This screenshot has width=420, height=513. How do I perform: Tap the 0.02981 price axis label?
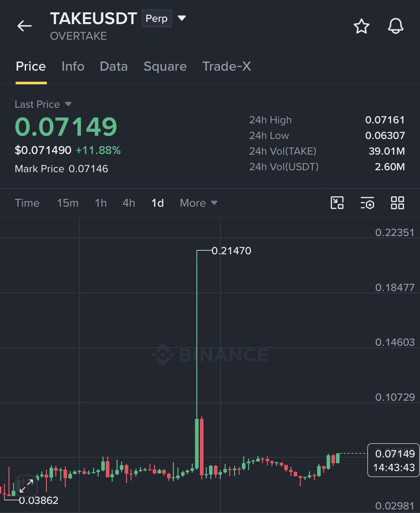tap(395, 507)
